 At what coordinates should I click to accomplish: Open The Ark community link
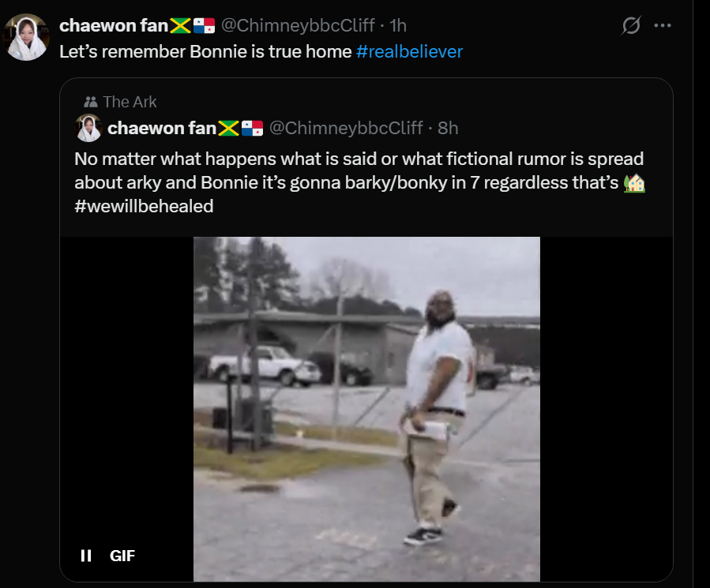tap(130, 102)
